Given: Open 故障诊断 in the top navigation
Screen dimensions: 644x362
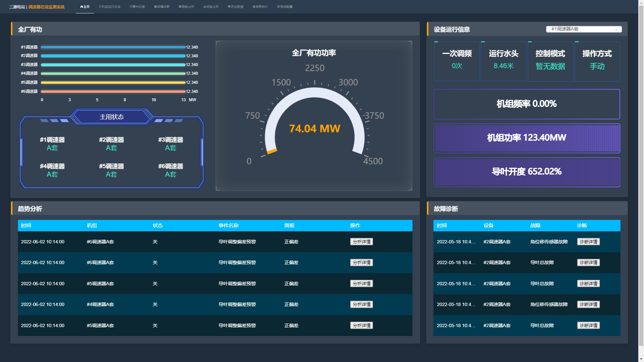Looking at the screenshot, I should [162, 7].
